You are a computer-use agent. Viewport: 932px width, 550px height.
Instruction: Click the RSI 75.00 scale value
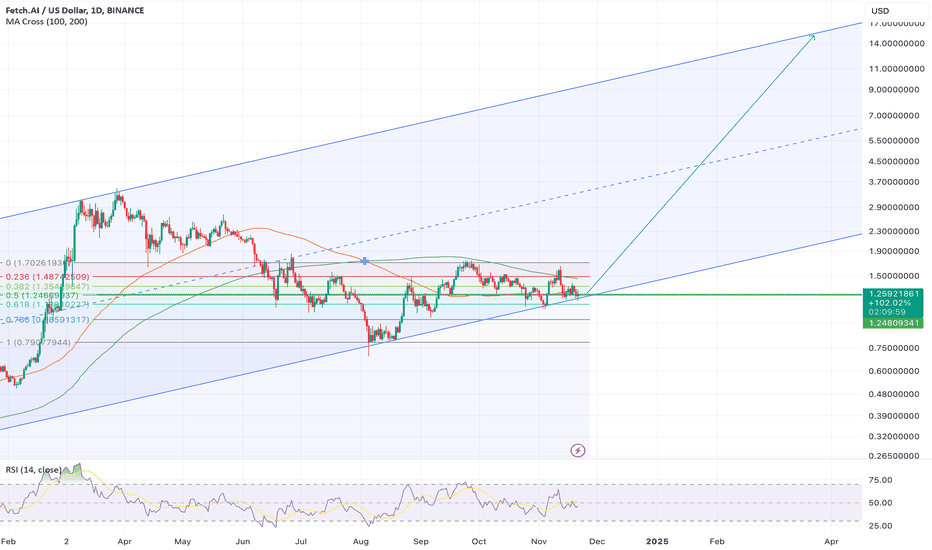880,480
